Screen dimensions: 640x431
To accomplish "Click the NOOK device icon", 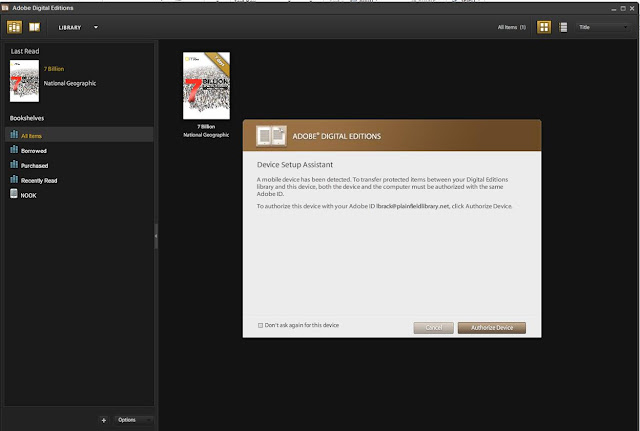I will (14, 193).
